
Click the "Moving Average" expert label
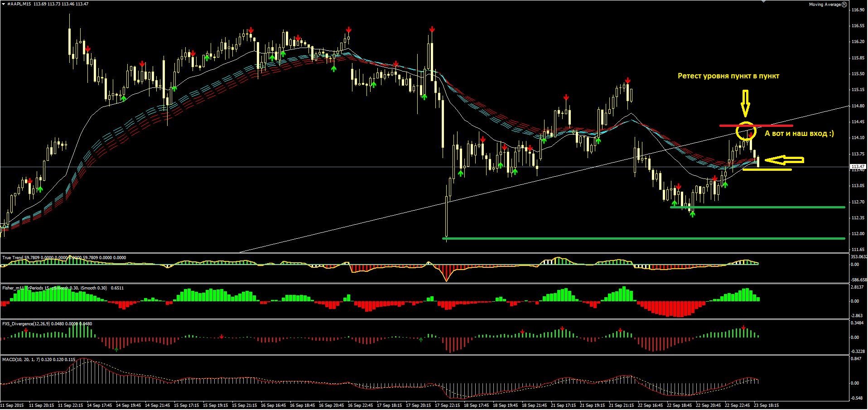pyautogui.click(x=825, y=5)
